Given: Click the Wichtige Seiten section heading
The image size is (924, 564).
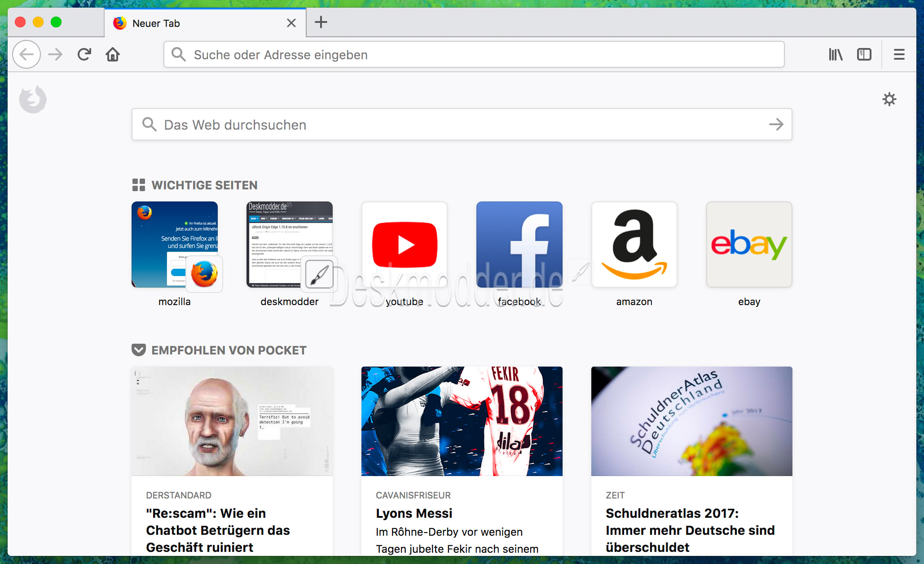Looking at the screenshot, I should tap(204, 185).
